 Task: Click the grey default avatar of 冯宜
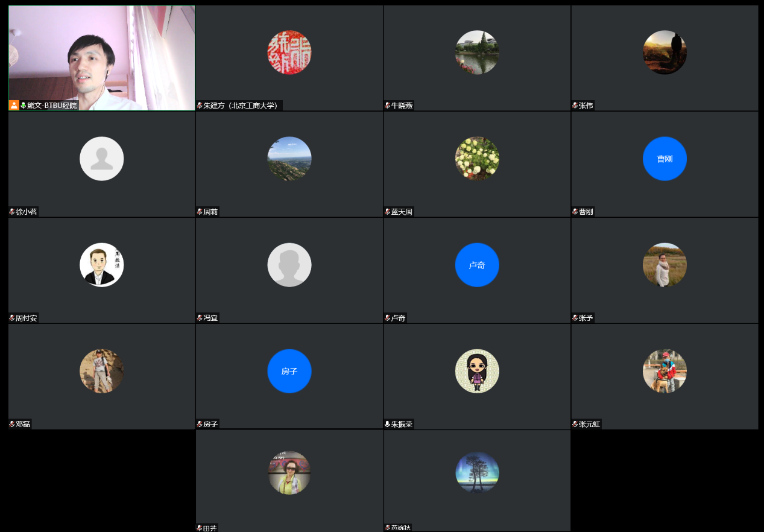pyautogui.click(x=289, y=265)
